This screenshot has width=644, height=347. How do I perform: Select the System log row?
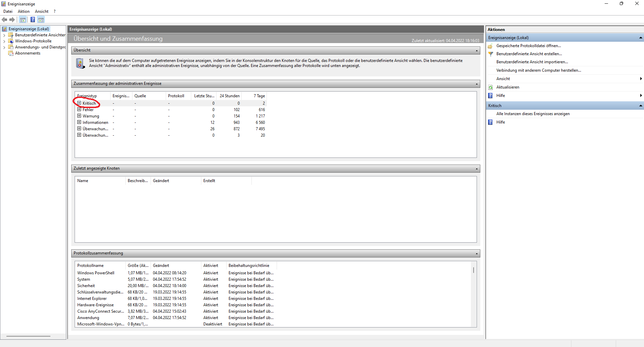point(175,279)
